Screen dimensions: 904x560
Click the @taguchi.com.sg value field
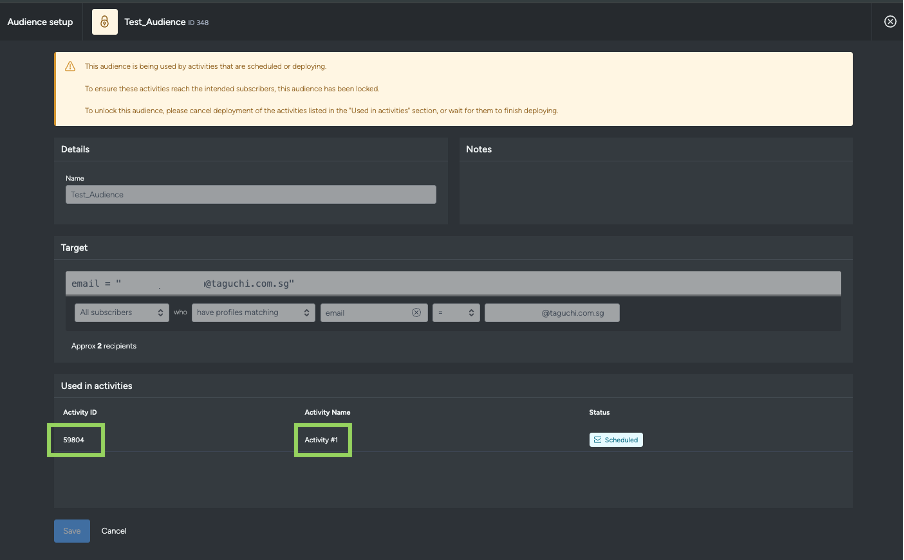coord(552,313)
